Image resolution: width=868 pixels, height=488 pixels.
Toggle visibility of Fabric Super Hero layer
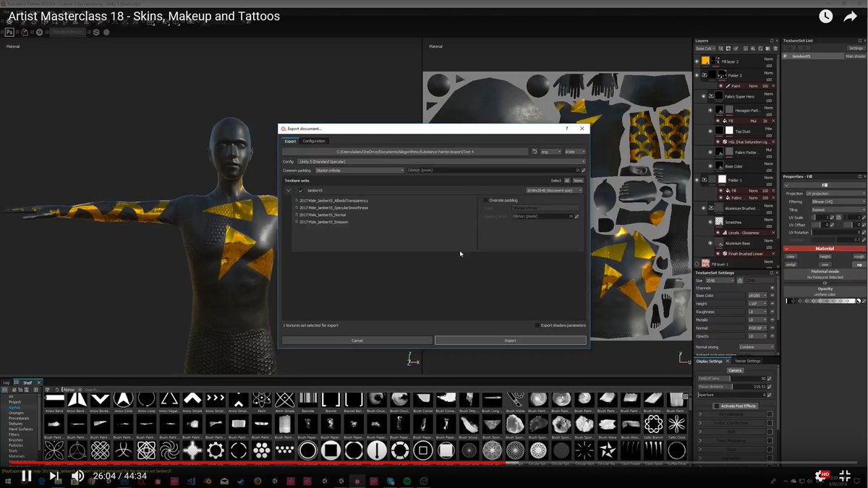(704, 96)
